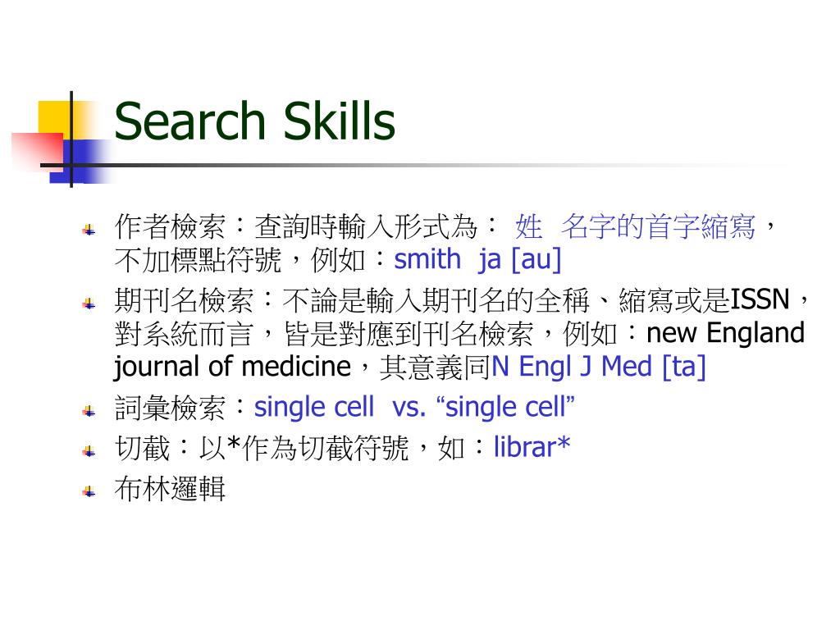The image size is (840, 630).
Task: Click the bullet icon beside 期刊名檢索
Action: click(x=89, y=304)
